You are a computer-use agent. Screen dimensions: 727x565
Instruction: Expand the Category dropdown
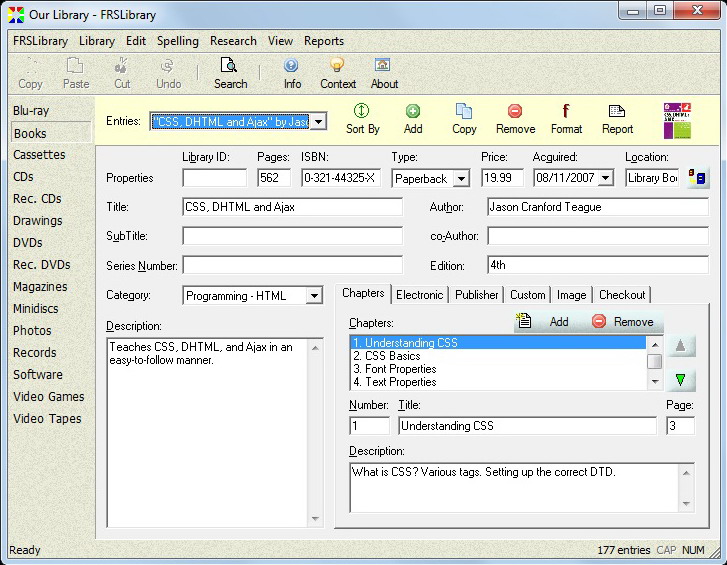point(314,295)
